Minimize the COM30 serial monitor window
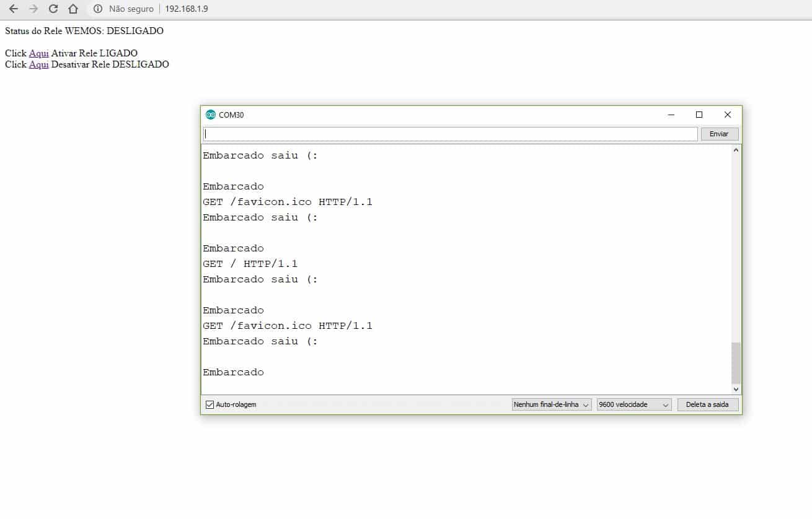The image size is (812, 519). [671, 115]
